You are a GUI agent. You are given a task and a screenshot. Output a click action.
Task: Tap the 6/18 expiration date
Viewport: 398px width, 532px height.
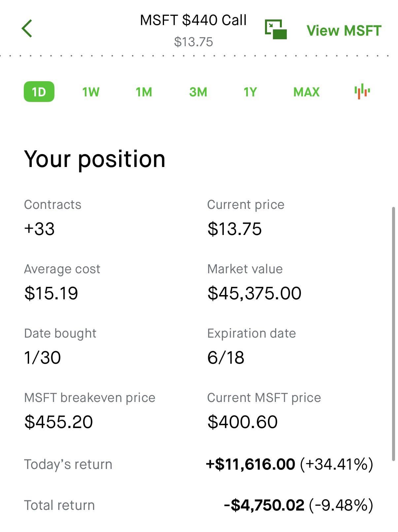226,357
